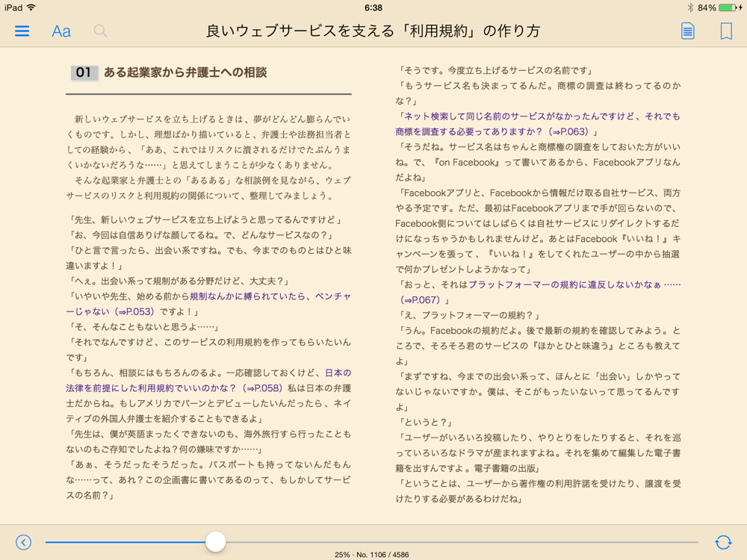Screen dimensions: 747x560
Task: Open the Aa font settings
Action: 61,31
